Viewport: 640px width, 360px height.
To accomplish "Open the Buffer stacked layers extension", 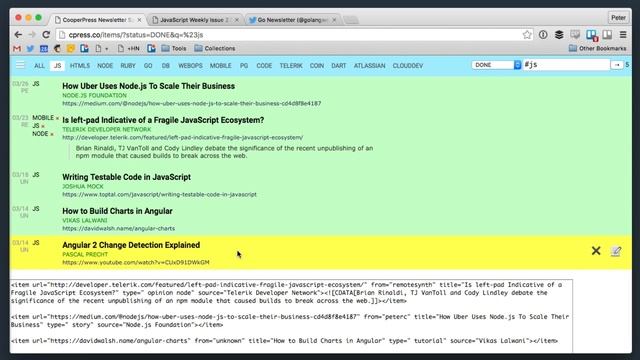I will click(559, 35).
